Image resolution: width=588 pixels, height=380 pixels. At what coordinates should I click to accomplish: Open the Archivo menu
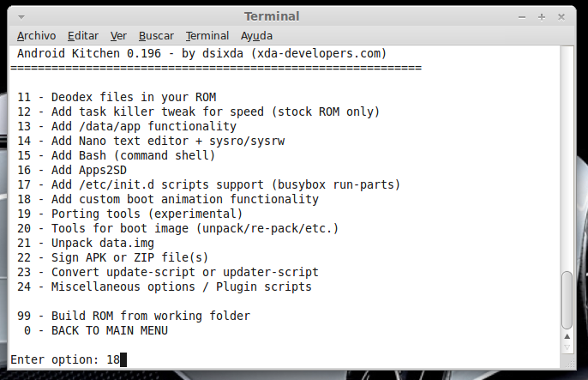[x=36, y=35]
